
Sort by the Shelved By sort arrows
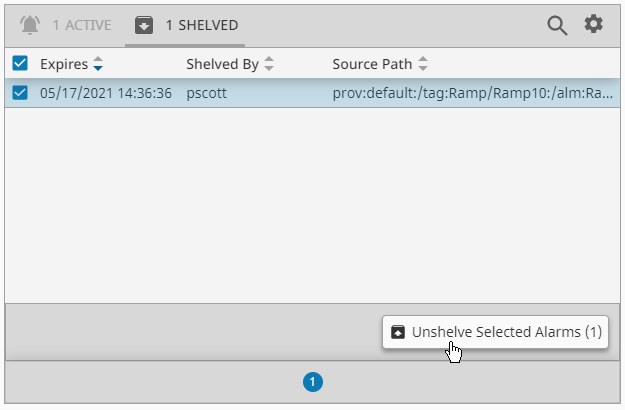(x=269, y=64)
